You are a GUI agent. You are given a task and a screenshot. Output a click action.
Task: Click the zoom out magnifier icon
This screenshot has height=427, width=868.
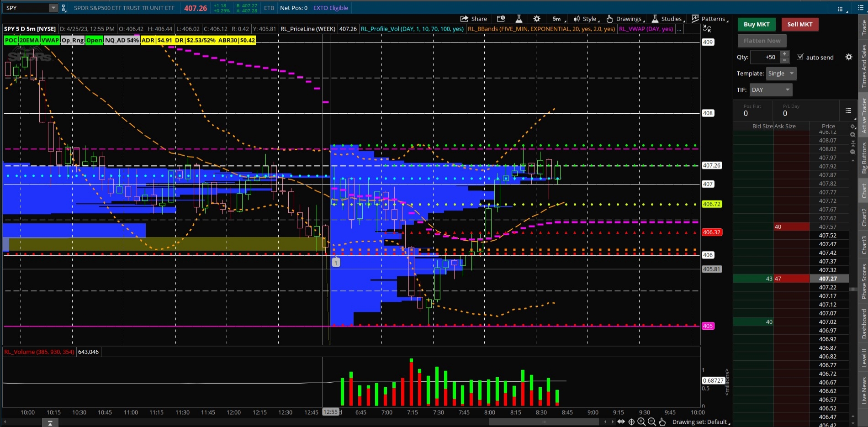652,422
